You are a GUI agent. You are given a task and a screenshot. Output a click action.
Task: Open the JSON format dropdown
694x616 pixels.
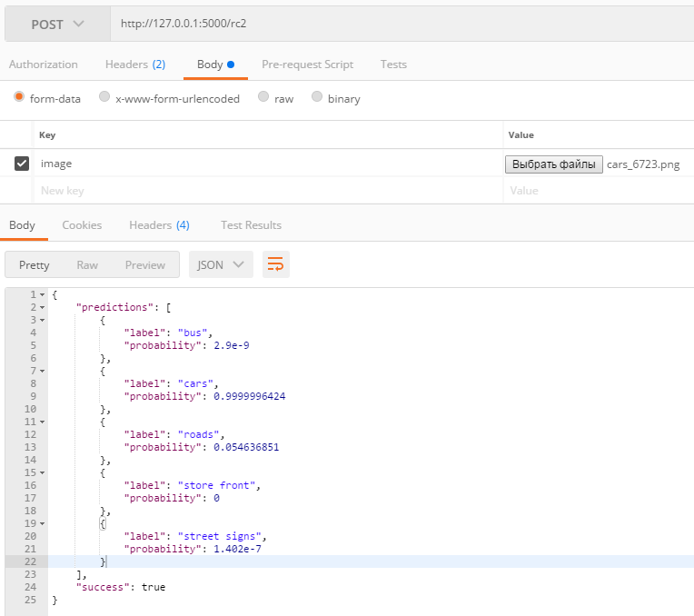pos(221,264)
